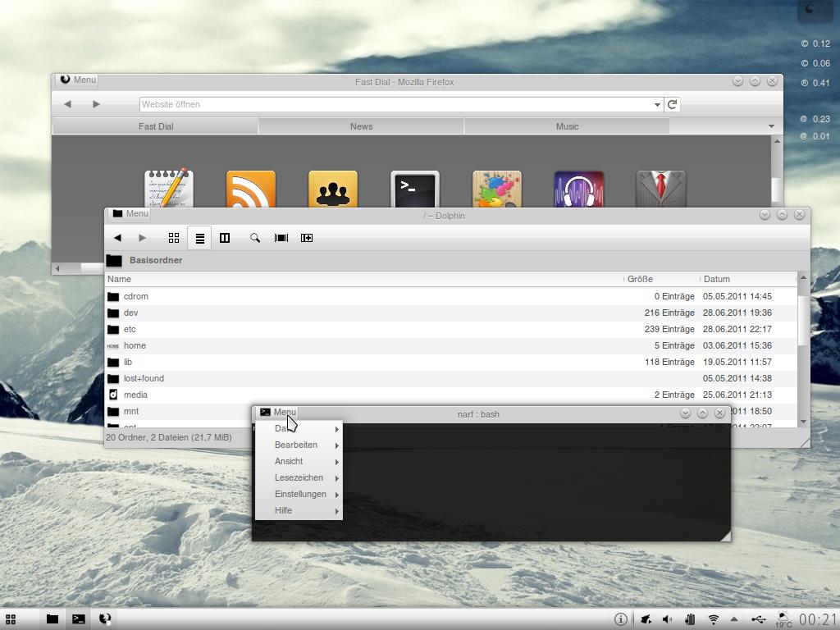Go forward in Dolphin file manager
840x630 pixels.
[x=142, y=238]
